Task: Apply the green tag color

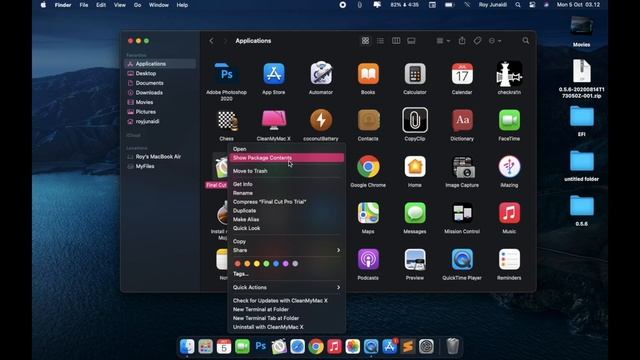Action: click(x=267, y=264)
